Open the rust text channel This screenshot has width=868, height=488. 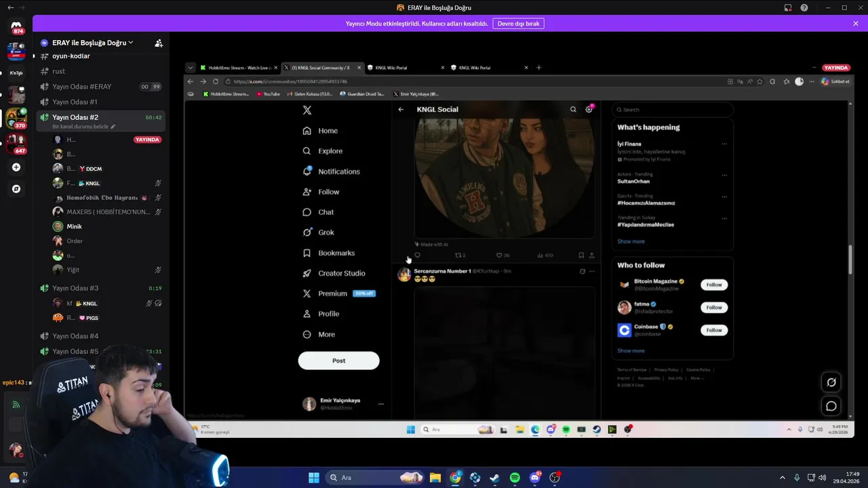point(102,71)
